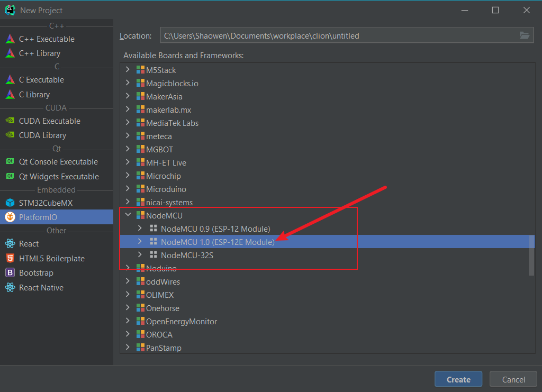Select the React Native generator
Viewport: 542px width, 392px height.
point(40,287)
